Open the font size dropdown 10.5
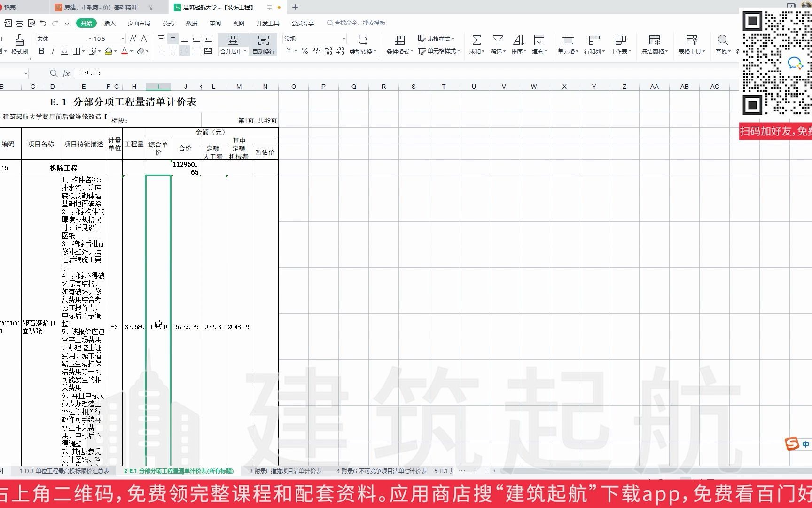This screenshot has height=508, width=812. click(x=123, y=39)
